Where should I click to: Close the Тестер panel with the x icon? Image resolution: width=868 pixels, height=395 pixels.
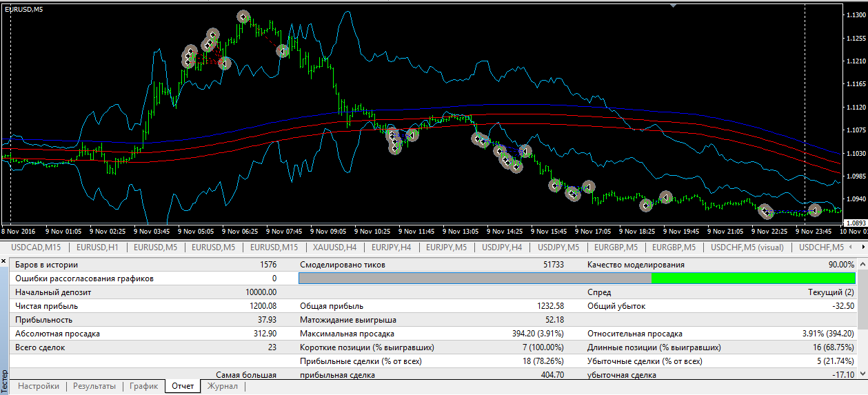(4, 263)
